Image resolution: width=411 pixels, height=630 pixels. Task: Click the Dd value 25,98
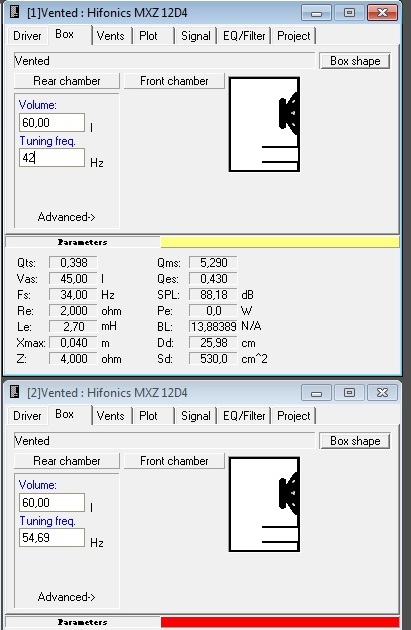pos(213,343)
